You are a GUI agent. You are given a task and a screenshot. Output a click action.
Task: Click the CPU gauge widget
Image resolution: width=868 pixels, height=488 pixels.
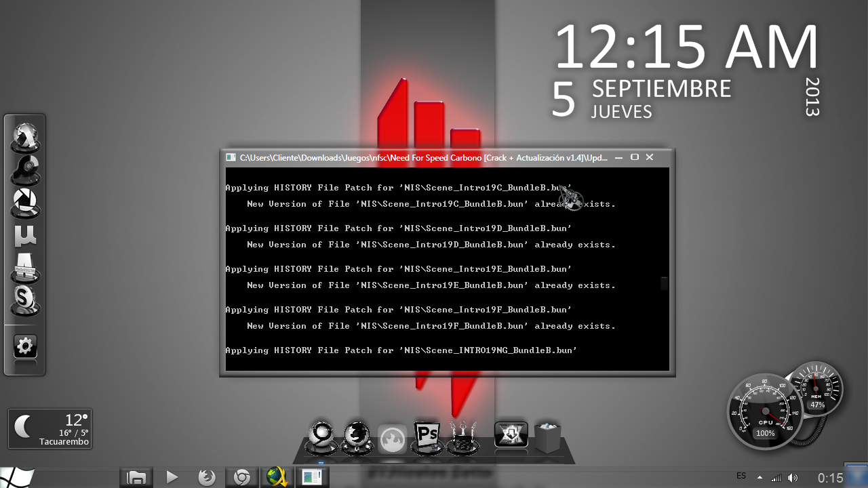(x=765, y=412)
